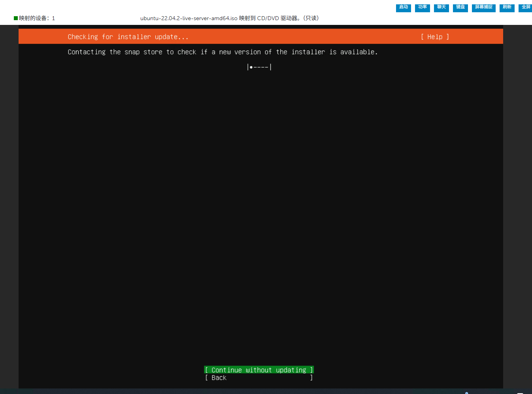532x394 pixels.
Task: Click the ubuntu-22.04.2-live-server-amd64.iso file name
Action: 189,18
